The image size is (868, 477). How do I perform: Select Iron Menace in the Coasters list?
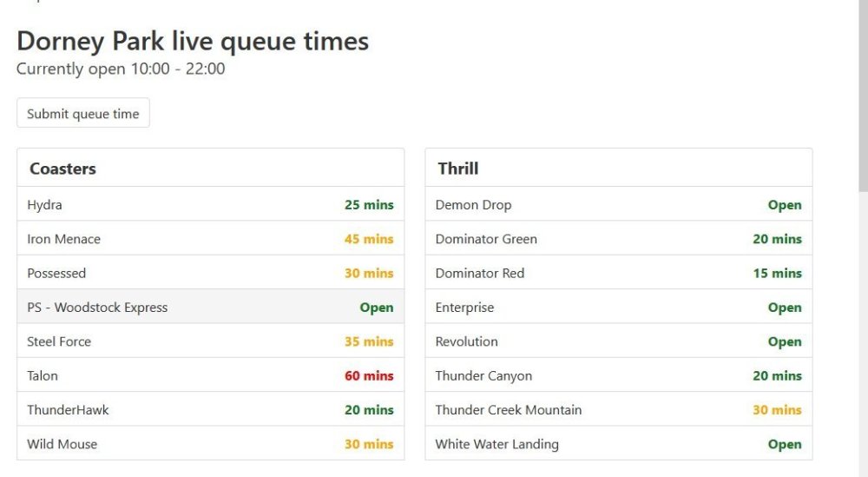pyautogui.click(x=64, y=239)
